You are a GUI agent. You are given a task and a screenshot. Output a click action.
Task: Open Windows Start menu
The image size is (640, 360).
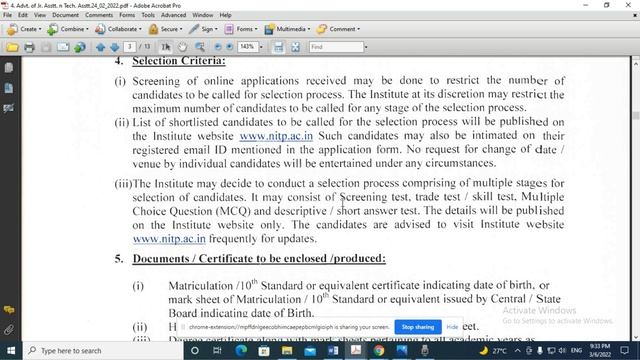click(x=11, y=351)
